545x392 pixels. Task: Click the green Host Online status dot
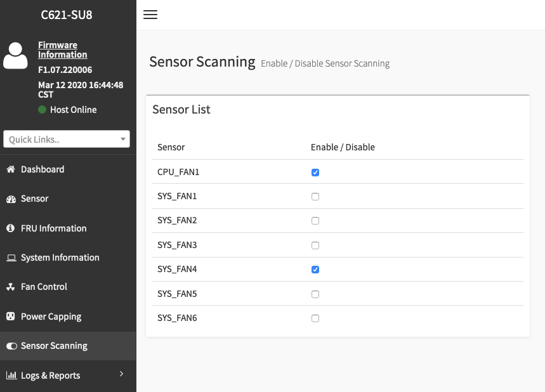click(x=42, y=110)
